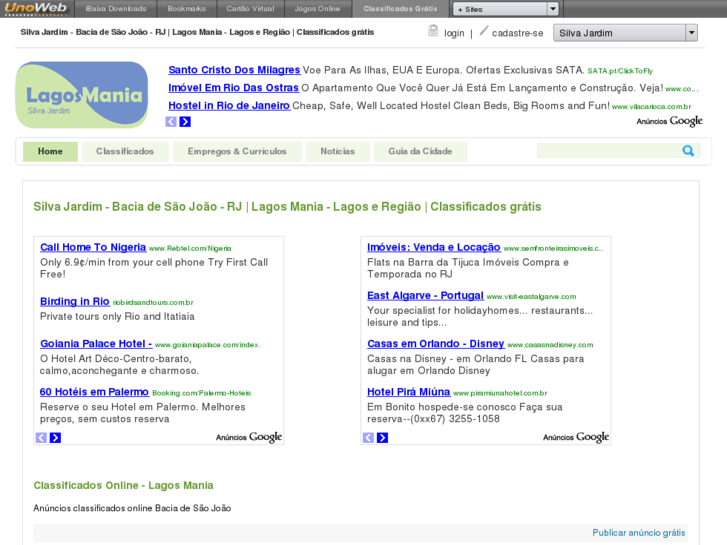Viewport: 727px width, 545px height.
Task: Open 60 Hotéis em Palermo ad
Action: click(94, 392)
